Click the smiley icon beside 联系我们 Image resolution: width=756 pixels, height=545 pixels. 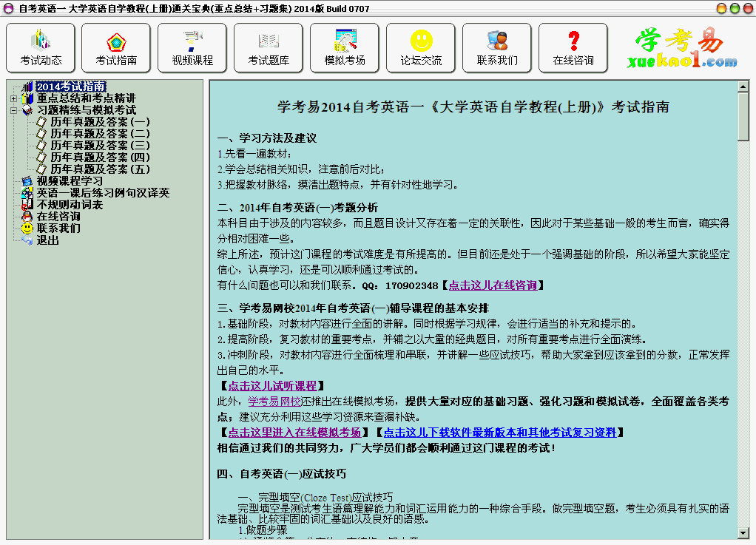coord(27,229)
